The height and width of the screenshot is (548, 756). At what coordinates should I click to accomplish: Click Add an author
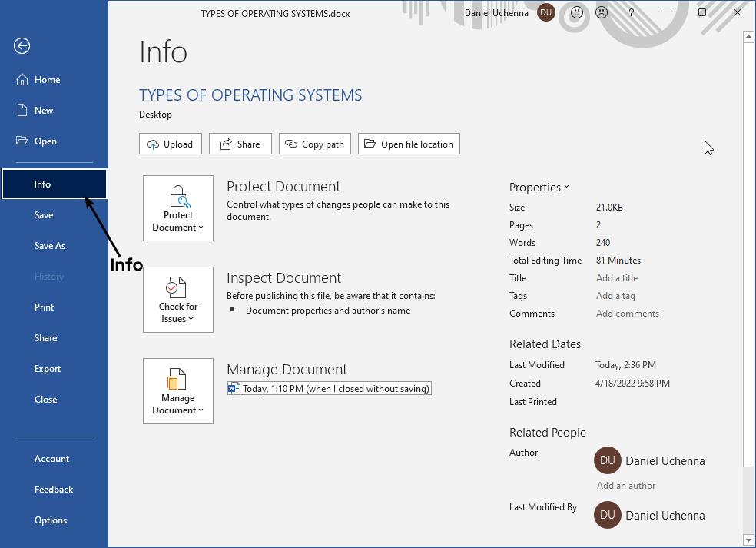pyautogui.click(x=625, y=485)
